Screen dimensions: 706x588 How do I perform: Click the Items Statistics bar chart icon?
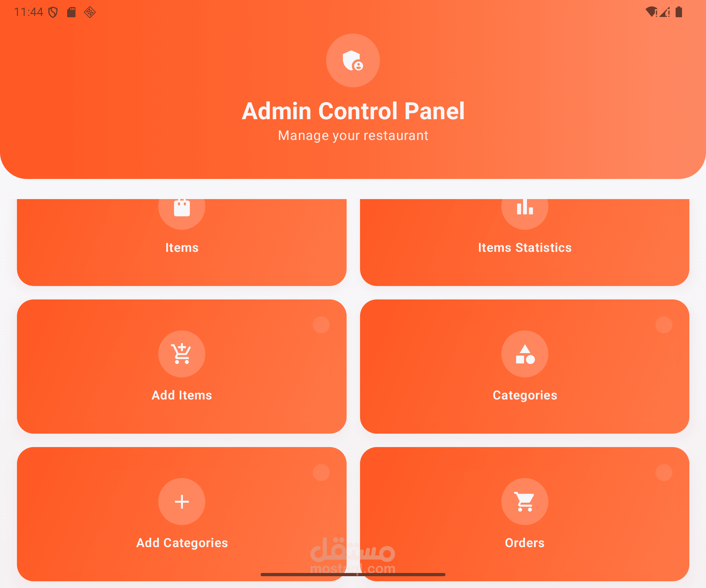tap(525, 207)
